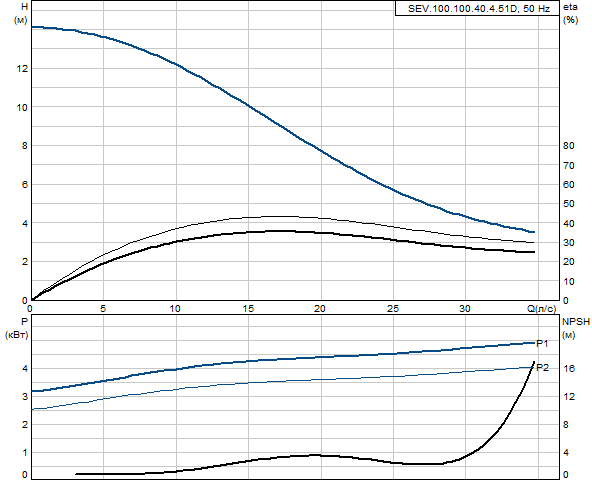This screenshot has height=480, width=592.
Task: Click the 12 value on H axis
Action: (x=22, y=69)
